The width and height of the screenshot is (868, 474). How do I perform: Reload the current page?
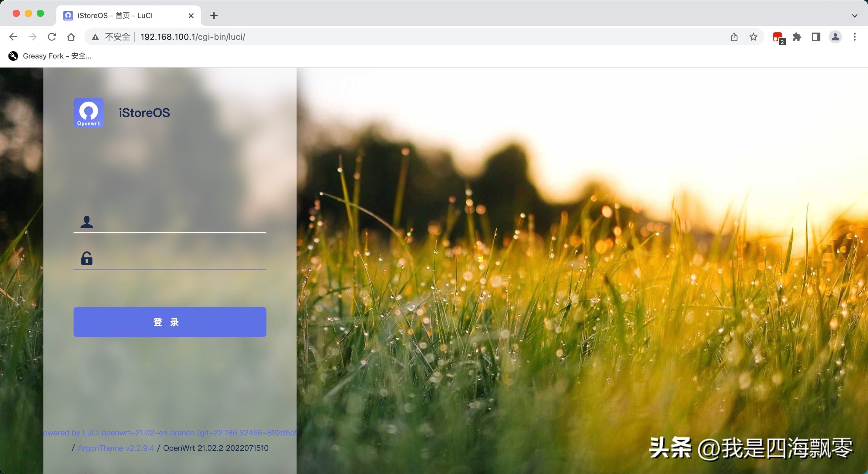coord(52,37)
